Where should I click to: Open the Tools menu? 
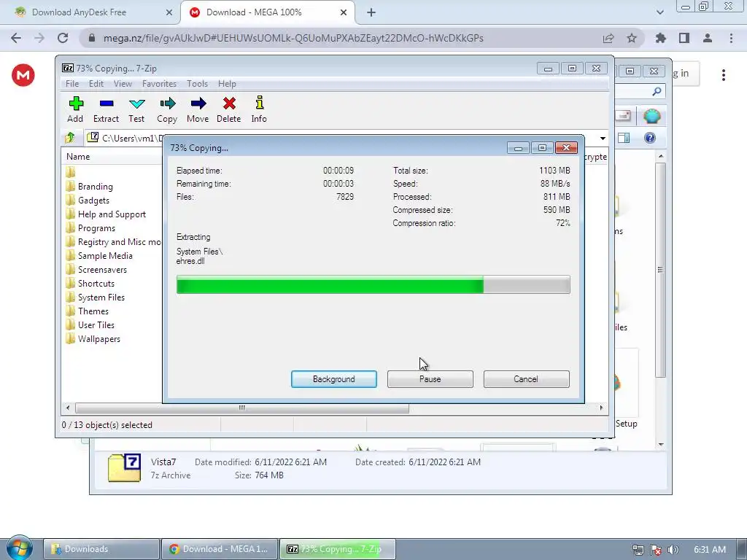click(197, 84)
